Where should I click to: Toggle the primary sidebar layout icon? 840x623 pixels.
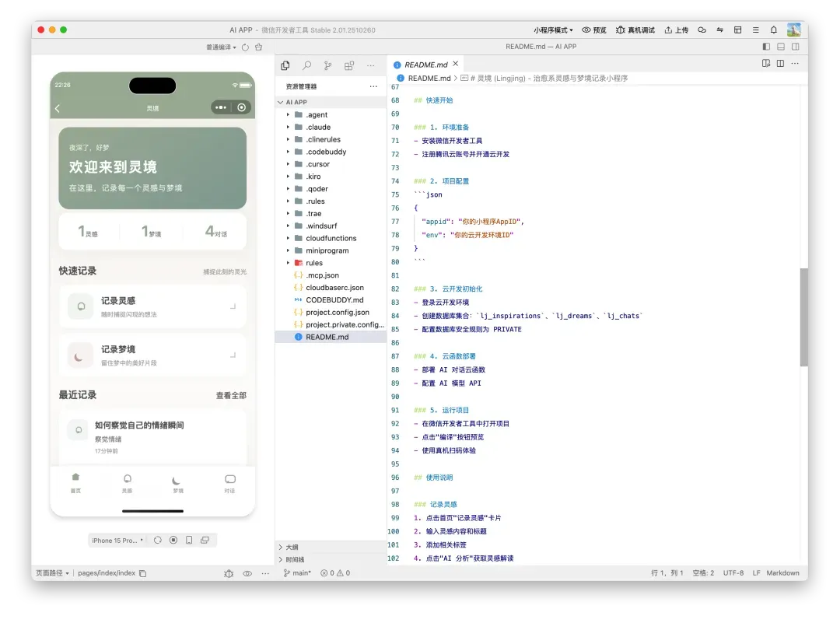click(x=766, y=47)
